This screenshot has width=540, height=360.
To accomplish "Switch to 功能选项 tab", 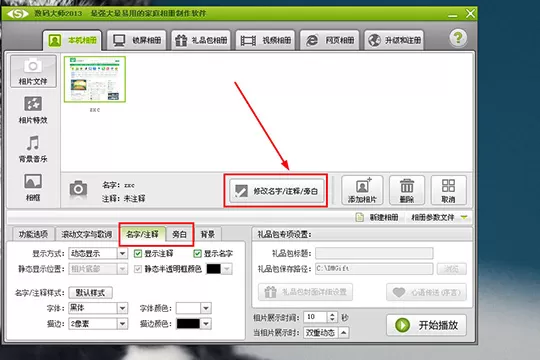I will (x=33, y=234).
